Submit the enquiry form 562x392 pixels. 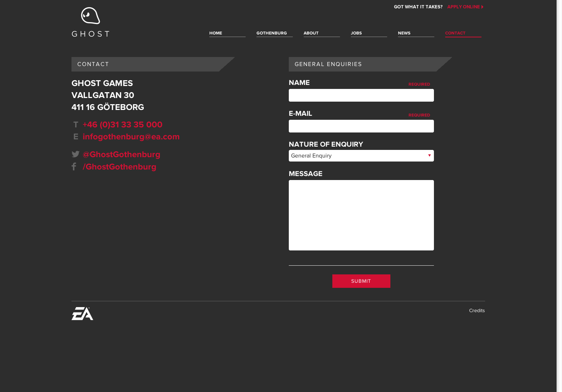pyautogui.click(x=361, y=281)
